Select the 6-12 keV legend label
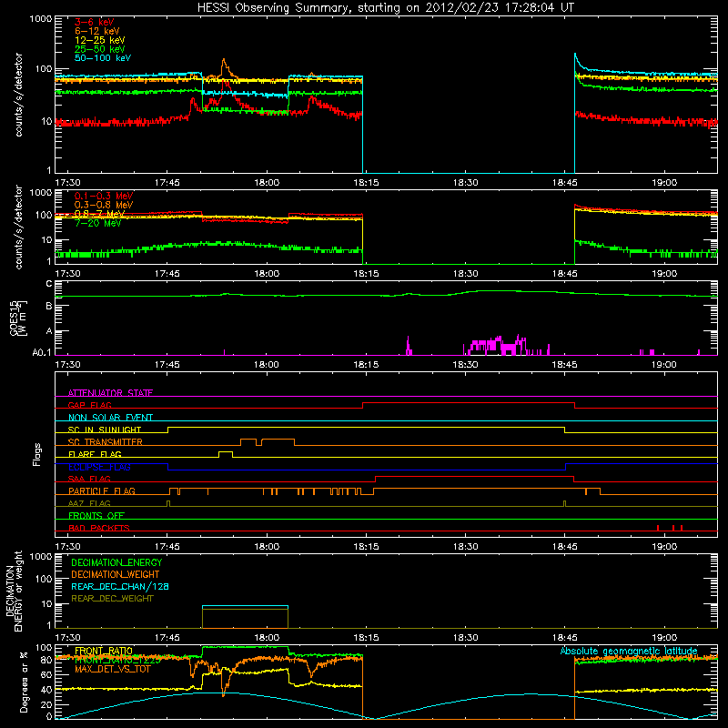Viewport: 728px width, 728px height. 96,31
